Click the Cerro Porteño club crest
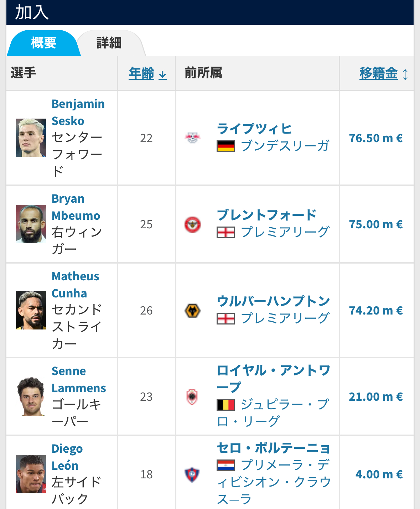Image resolution: width=420 pixels, height=509 pixels. [x=192, y=474]
